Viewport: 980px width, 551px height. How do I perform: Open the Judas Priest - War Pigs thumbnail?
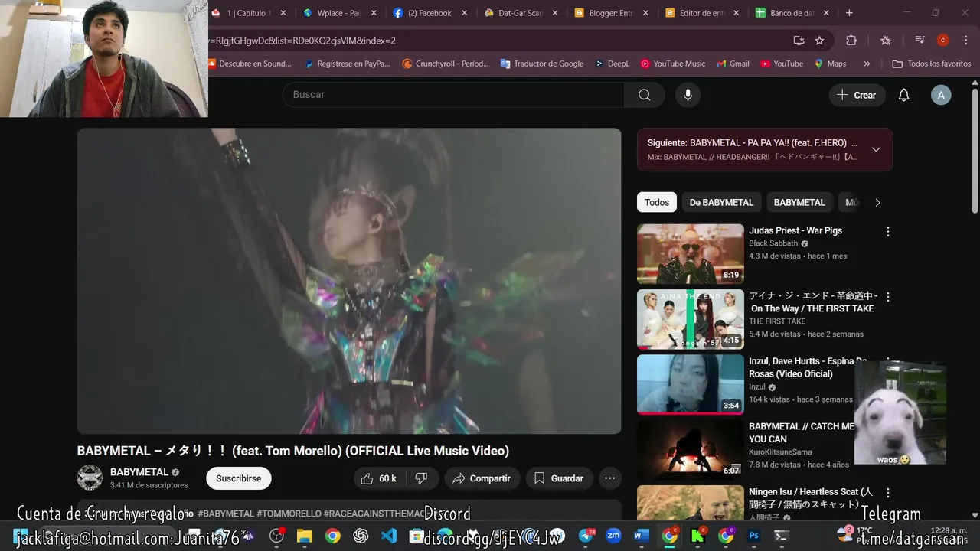(691, 254)
